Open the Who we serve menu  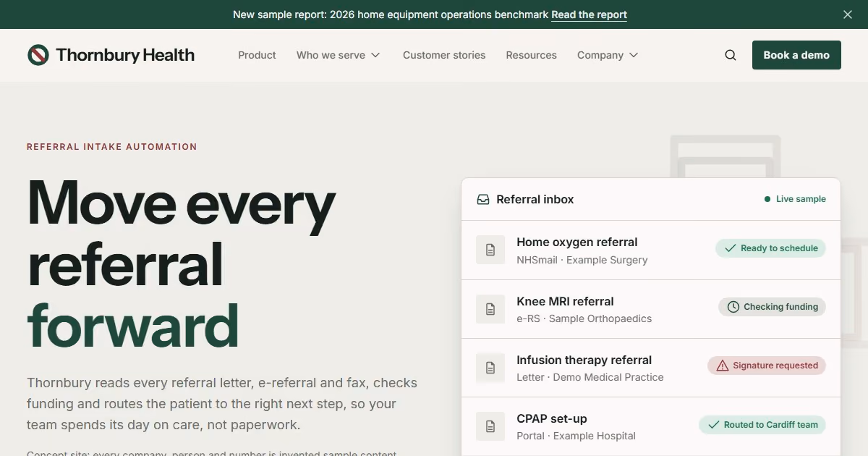point(338,55)
